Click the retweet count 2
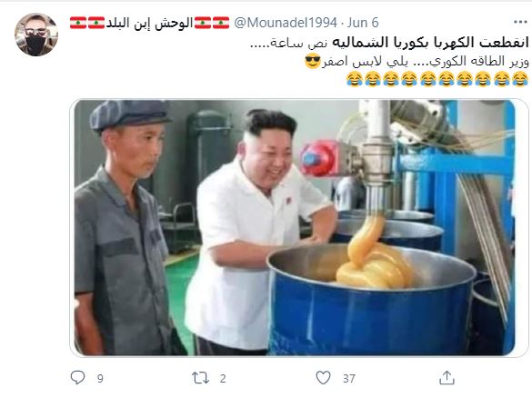 click(223, 378)
